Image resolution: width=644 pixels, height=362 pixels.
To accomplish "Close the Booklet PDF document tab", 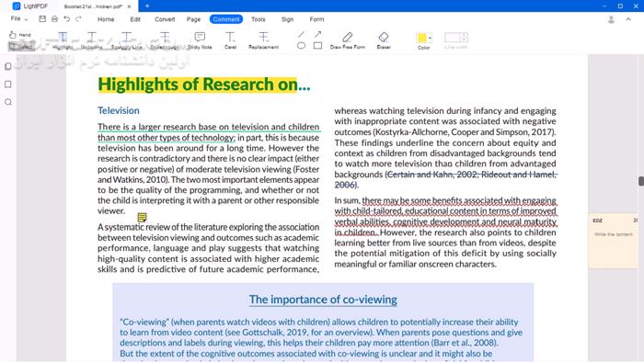I will tap(130, 6).
